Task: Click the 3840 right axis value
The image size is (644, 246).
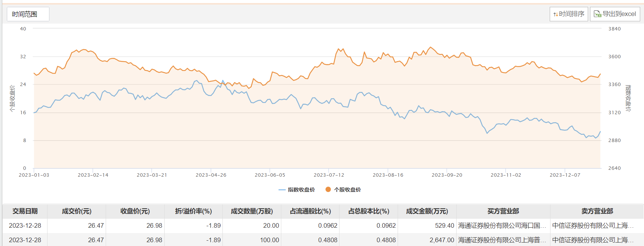Action: pos(614,29)
